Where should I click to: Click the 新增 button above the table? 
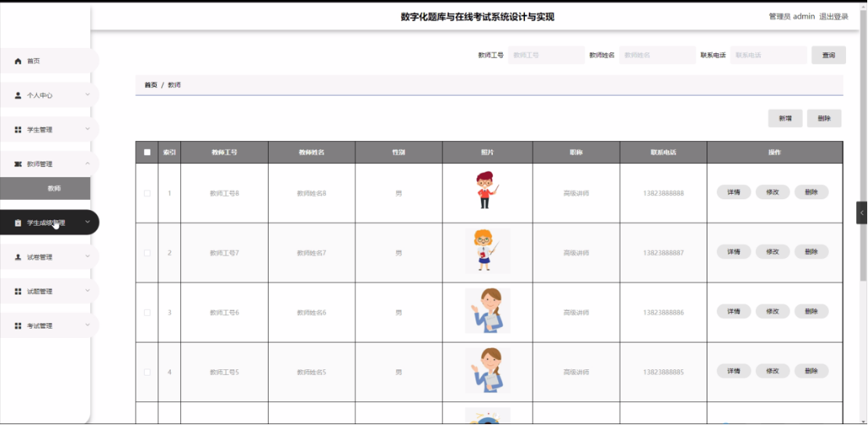[x=785, y=118]
